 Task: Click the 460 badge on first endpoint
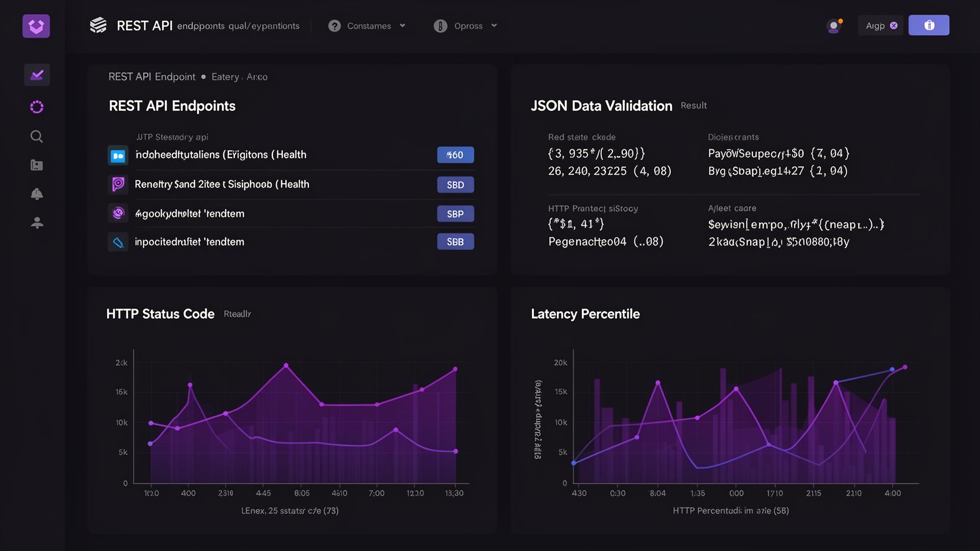(455, 155)
